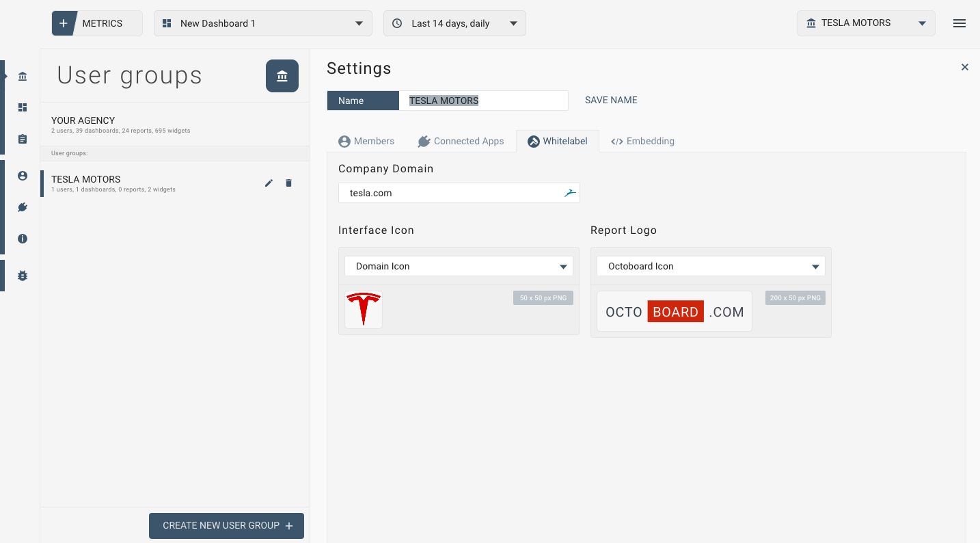This screenshot has height=543, width=980.
Task: Open the Last 14 days, daily selector
Action: point(455,23)
